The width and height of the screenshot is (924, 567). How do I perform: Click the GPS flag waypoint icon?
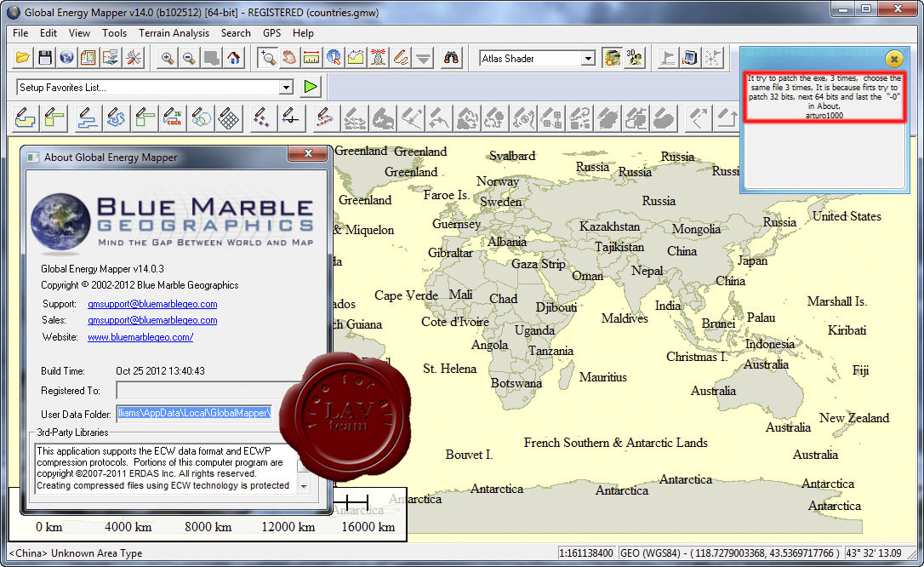pos(668,58)
